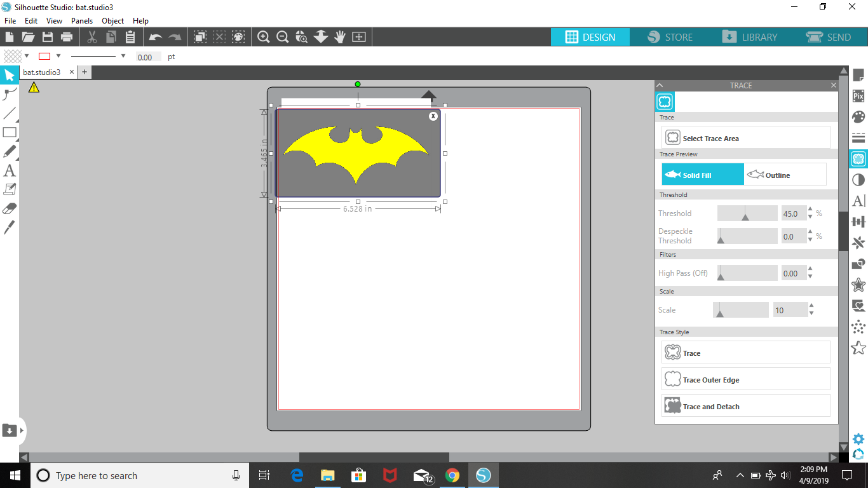868x488 pixels.
Task: Select the Edit Points tool
Action: point(10,95)
